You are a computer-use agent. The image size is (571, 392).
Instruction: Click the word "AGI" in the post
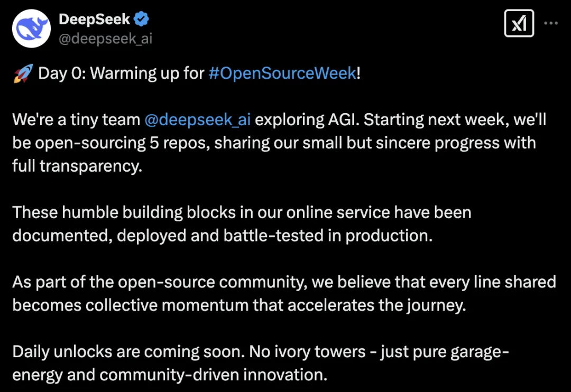(x=344, y=120)
